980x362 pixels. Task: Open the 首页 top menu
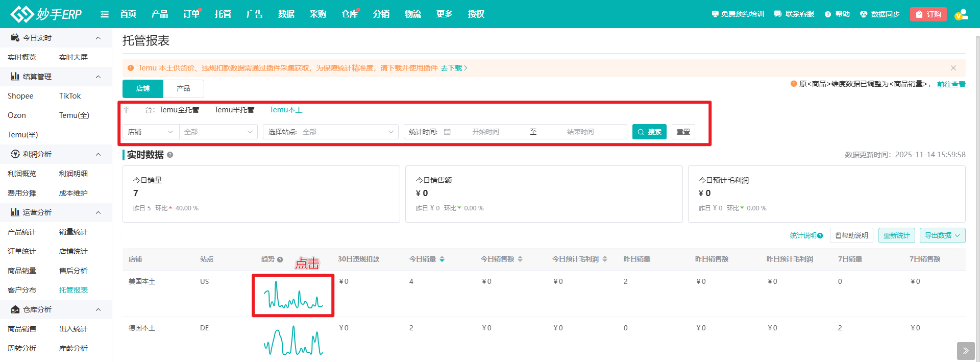click(x=128, y=14)
